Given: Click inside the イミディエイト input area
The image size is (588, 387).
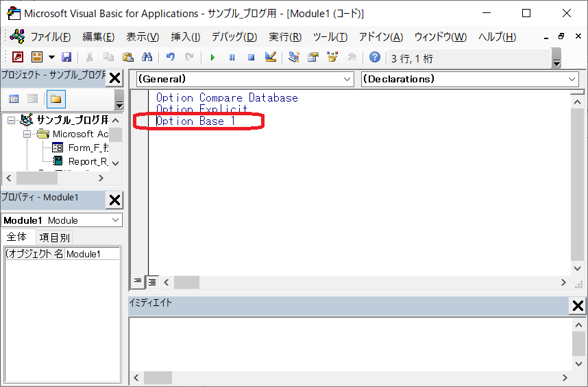Looking at the screenshot, I should 351,344.
